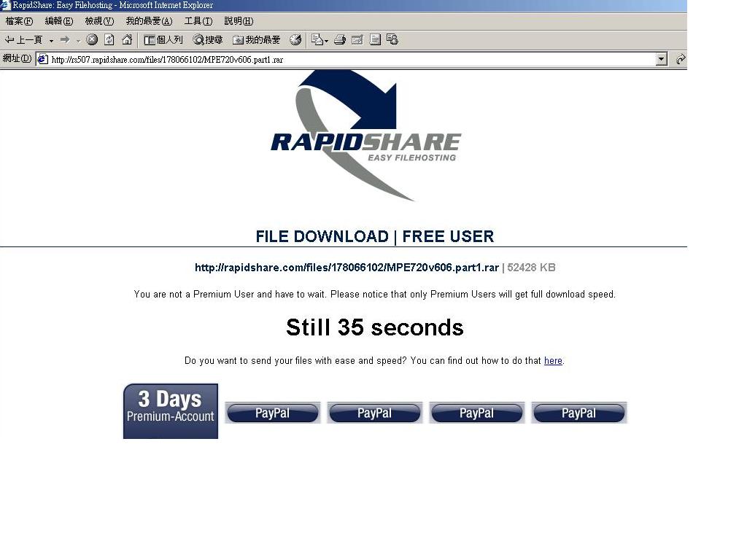
Task: Click the 'here' hyperlink
Action: click(x=553, y=361)
